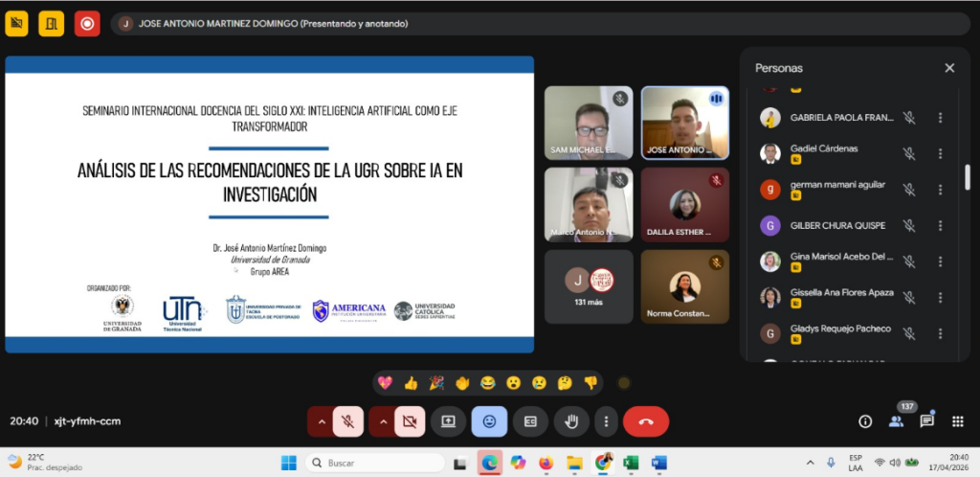Image resolution: width=980 pixels, height=477 pixels.
Task: Close the Personas side panel
Action: [x=949, y=68]
